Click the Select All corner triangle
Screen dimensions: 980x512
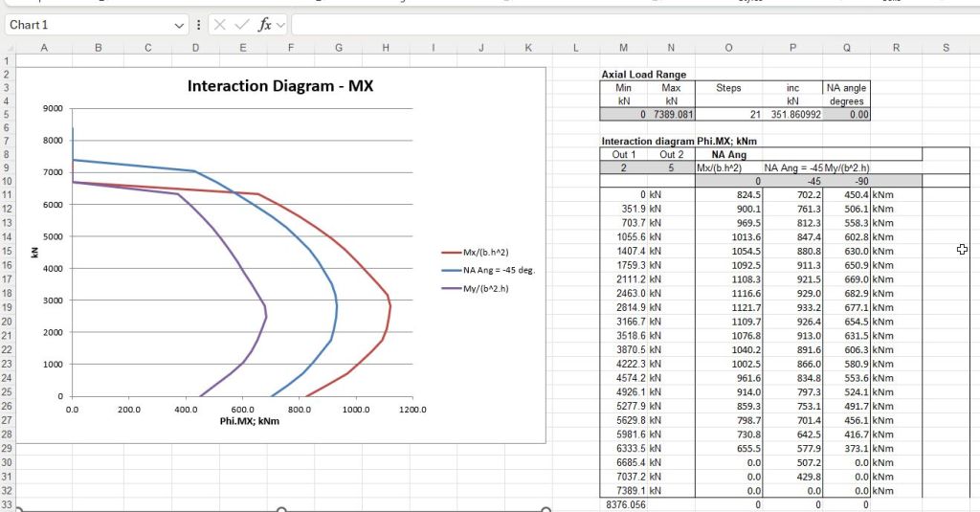click(x=9, y=47)
